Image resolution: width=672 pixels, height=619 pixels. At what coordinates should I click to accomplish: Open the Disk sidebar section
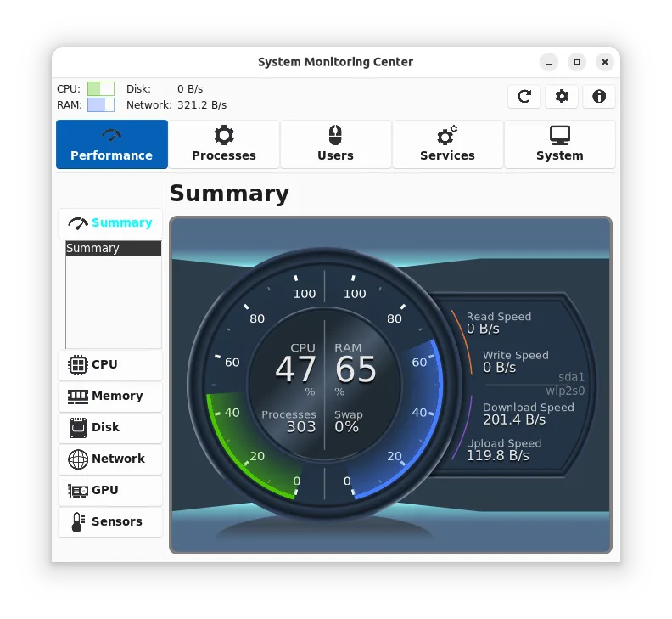110,427
